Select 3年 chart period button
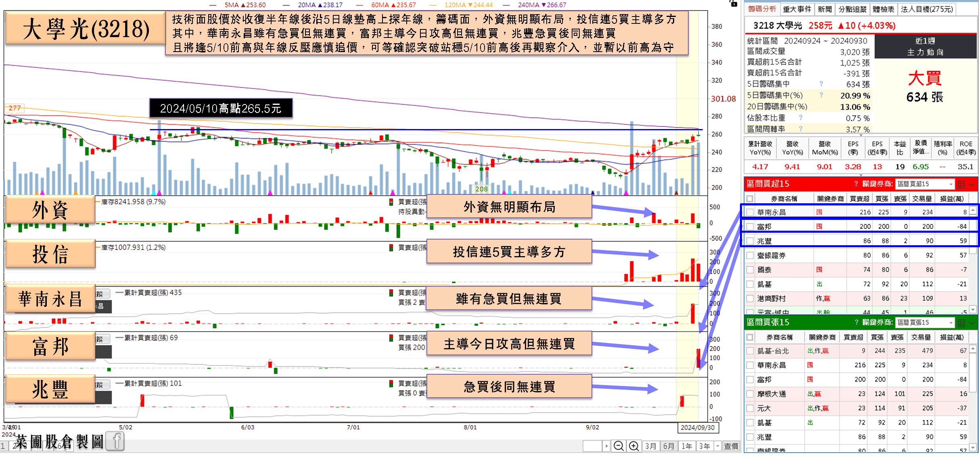 pyautogui.click(x=705, y=446)
